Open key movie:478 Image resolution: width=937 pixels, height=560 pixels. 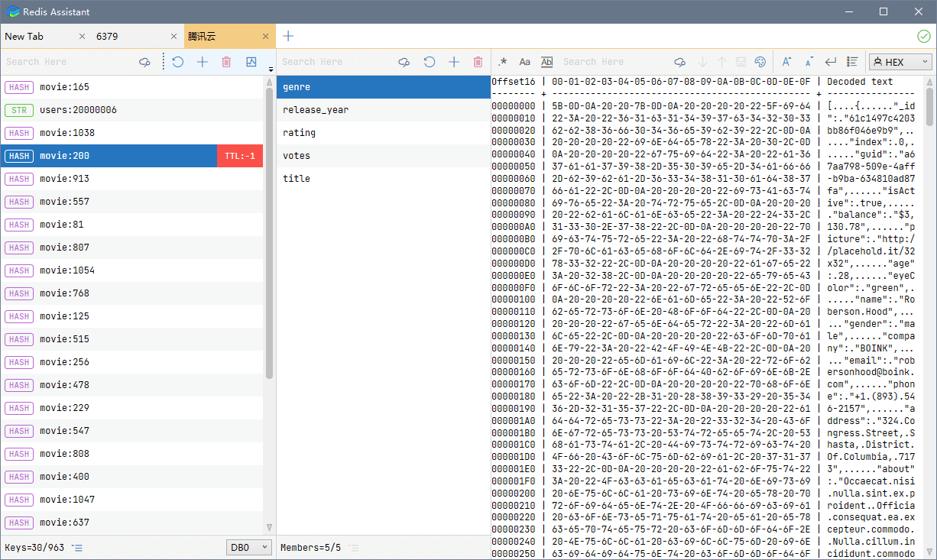tap(131, 385)
